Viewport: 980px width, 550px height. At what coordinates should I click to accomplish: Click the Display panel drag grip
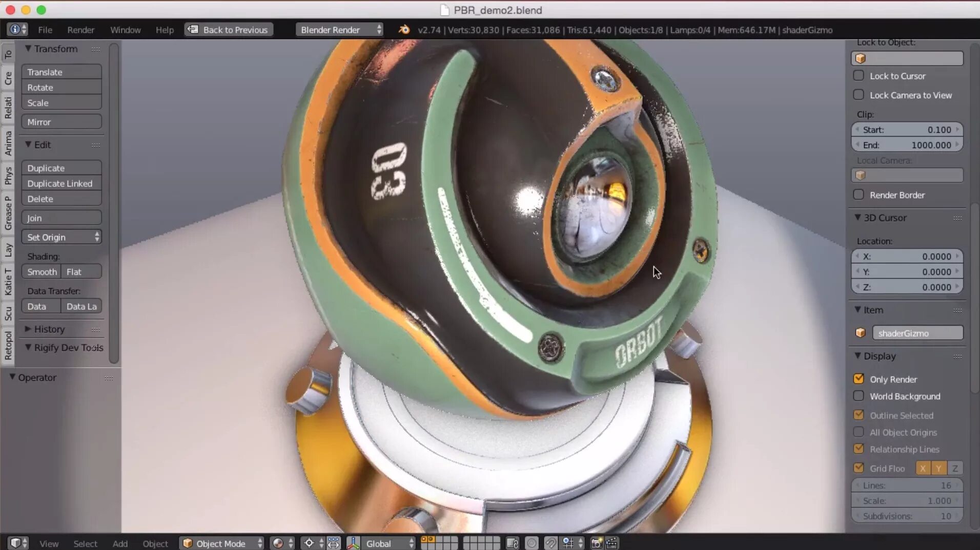coord(957,356)
